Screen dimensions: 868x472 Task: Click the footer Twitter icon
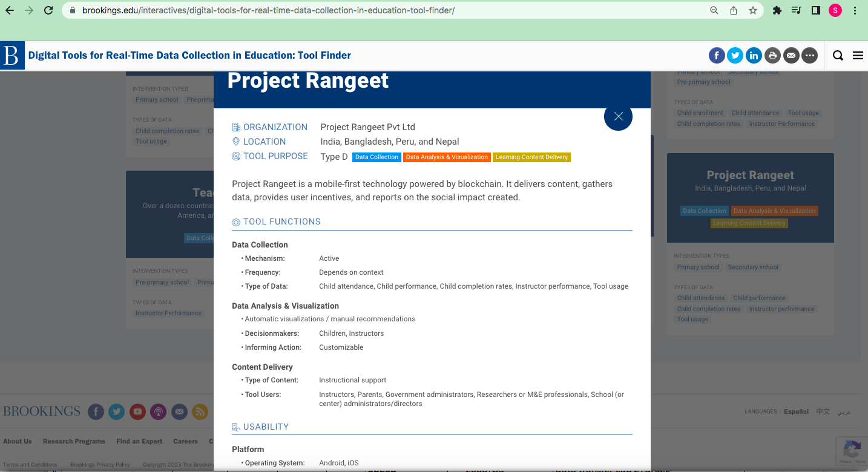click(x=117, y=412)
